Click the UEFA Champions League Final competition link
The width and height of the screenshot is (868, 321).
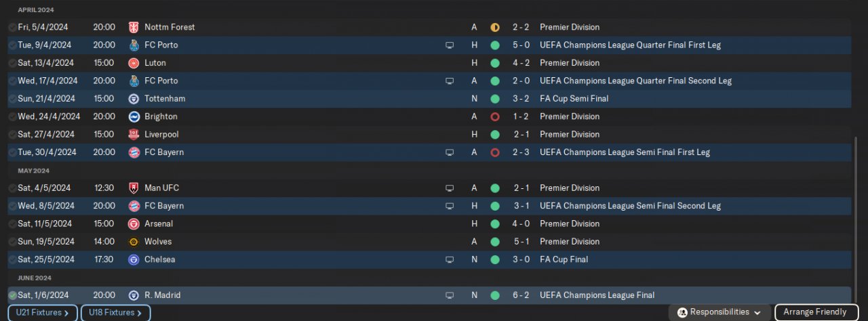pos(597,295)
